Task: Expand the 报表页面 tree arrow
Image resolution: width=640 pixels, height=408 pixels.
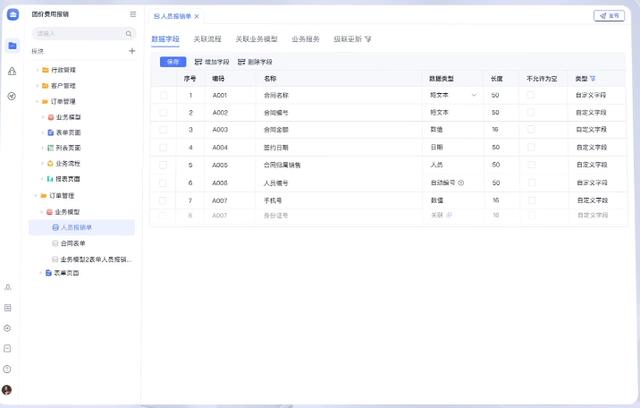Action: (x=42, y=179)
